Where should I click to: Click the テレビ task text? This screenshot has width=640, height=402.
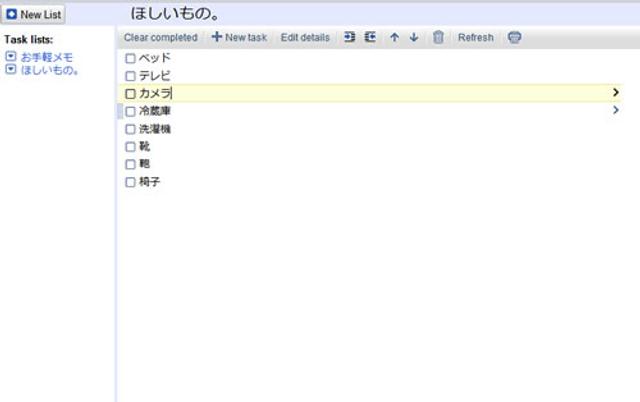(x=154, y=76)
